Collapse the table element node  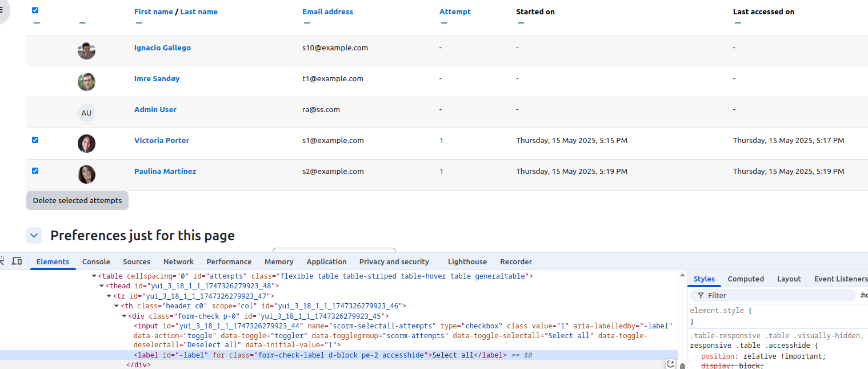point(94,276)
